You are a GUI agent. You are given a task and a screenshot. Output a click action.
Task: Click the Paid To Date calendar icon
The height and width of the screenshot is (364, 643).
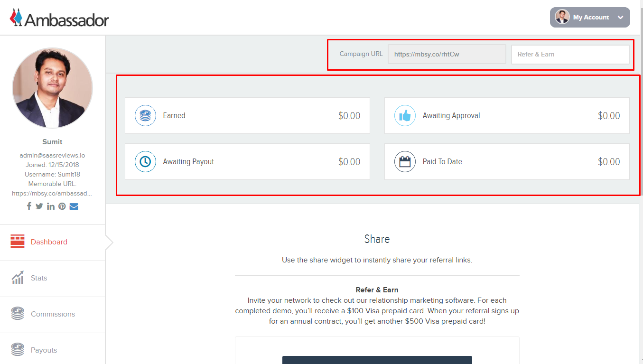pyautogui.click(x=405, y=161)
